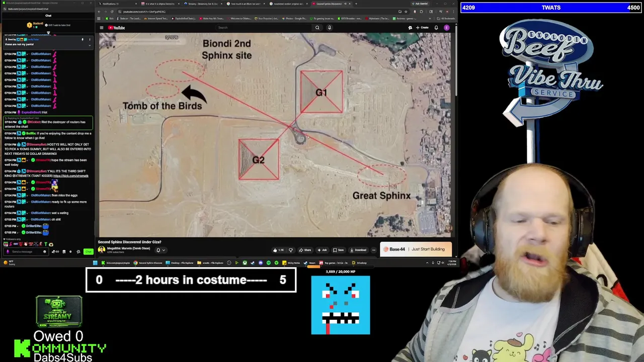Save the video to a playlist

[x=339, y=250]
